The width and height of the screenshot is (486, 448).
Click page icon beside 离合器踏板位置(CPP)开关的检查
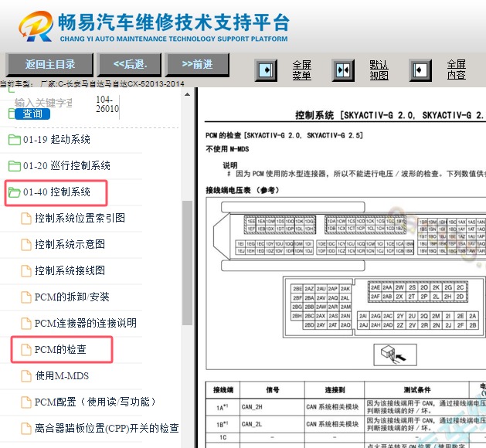[x=26, y=429]
